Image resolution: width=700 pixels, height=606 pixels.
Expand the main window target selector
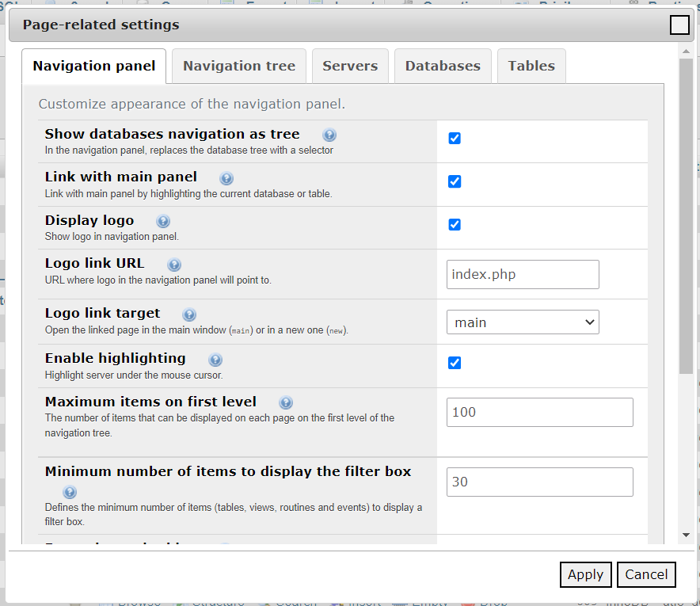[523, 322]
